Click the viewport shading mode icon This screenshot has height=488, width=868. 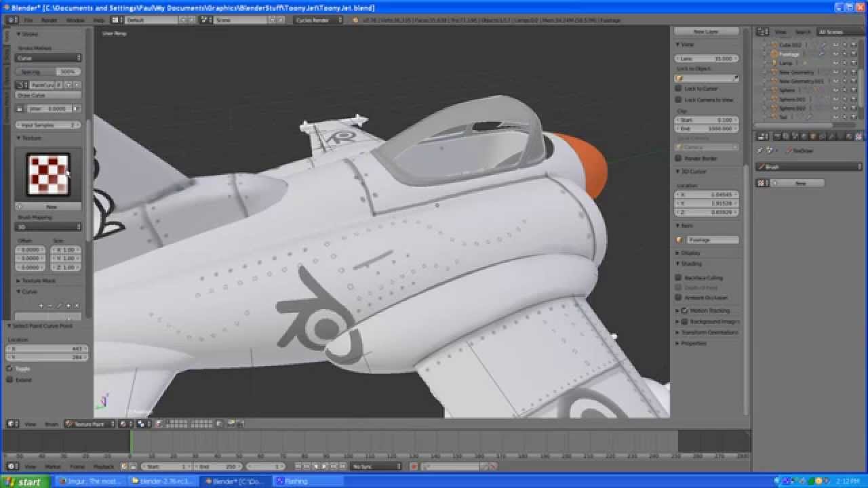tap(124, 424)
